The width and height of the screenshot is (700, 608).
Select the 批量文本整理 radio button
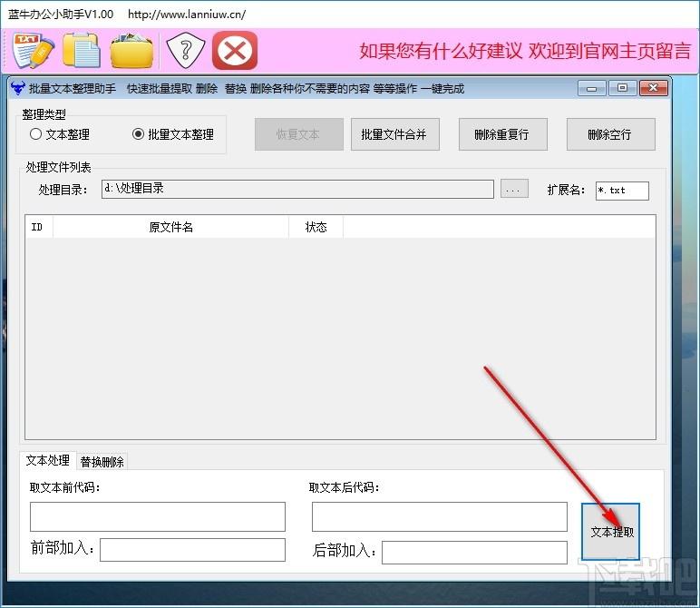point(138,134)
